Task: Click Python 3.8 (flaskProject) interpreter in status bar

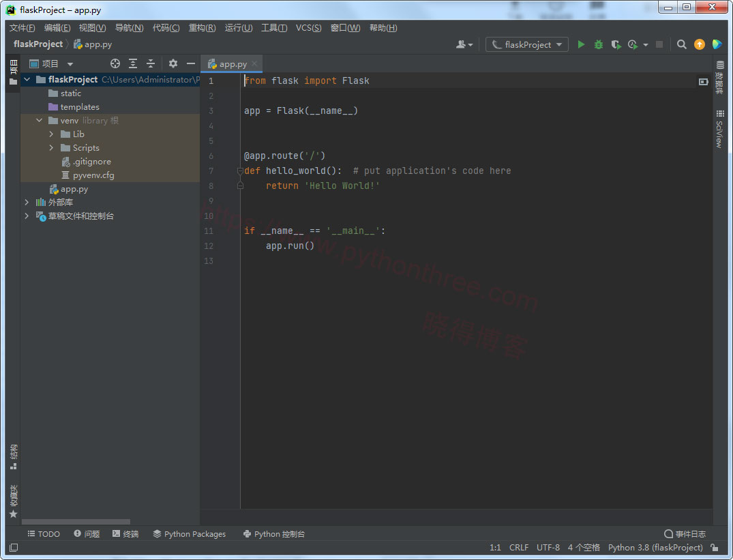Action: pos(655,547)
